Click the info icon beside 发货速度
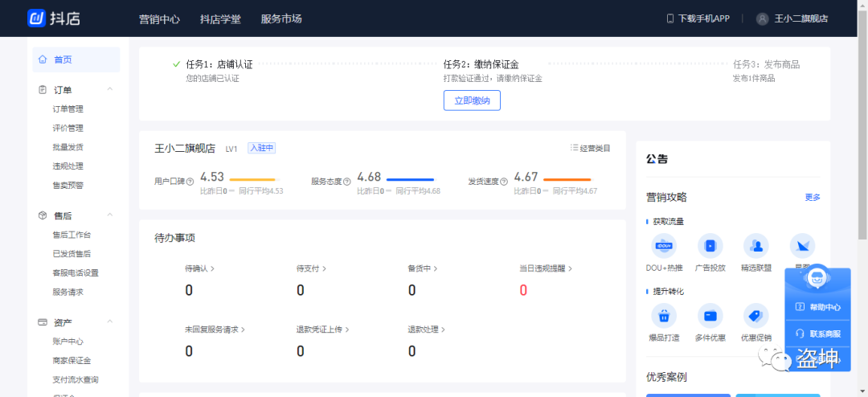Viewport: 868px width, 397px height. 504,181
